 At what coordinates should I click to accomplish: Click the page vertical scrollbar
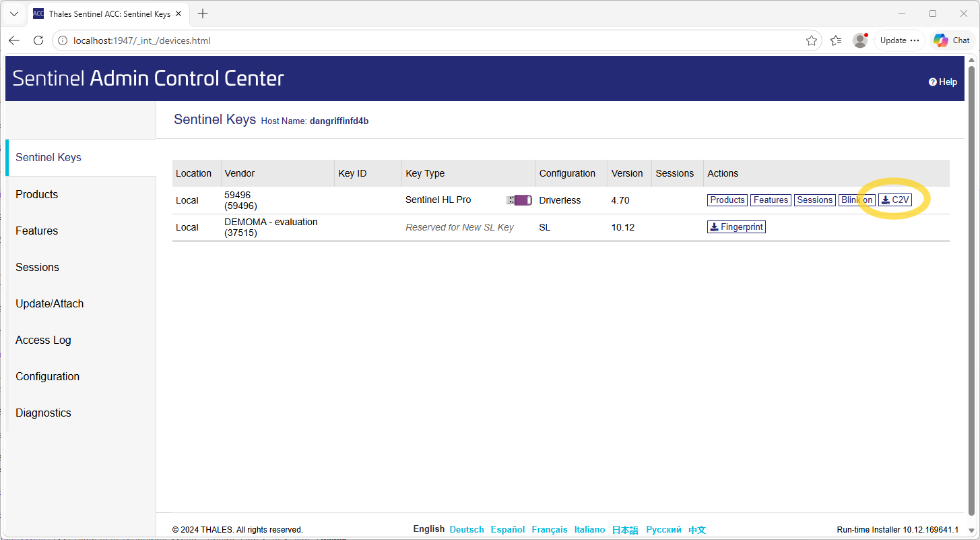pos(971,290)
